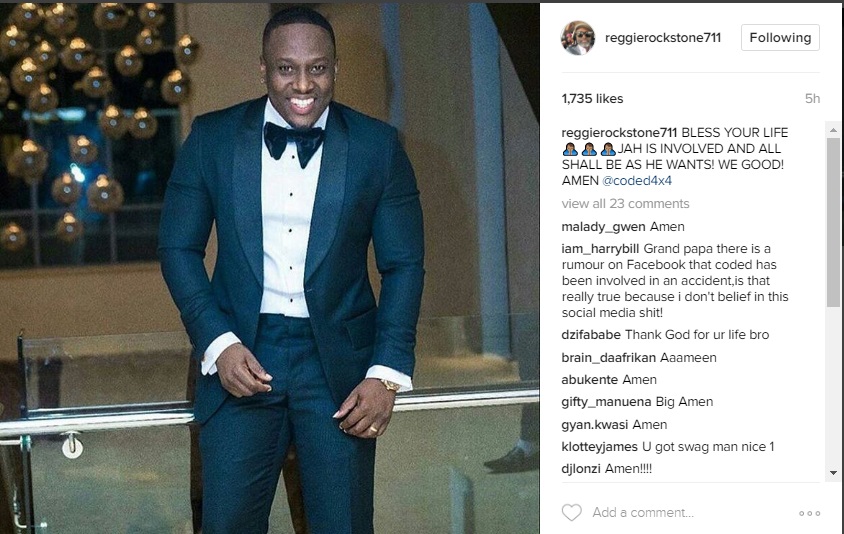Screen dimensions: 844x534
Task: Open the @coded4x4 mention link
Action: click(637, 181)
